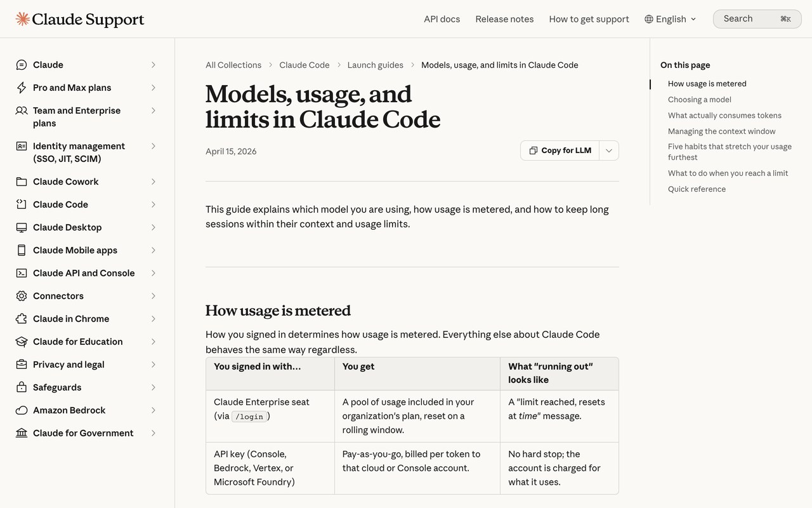Click the copy icon in Copy for LLM button
812x508 pixels.
coord(534,150)
